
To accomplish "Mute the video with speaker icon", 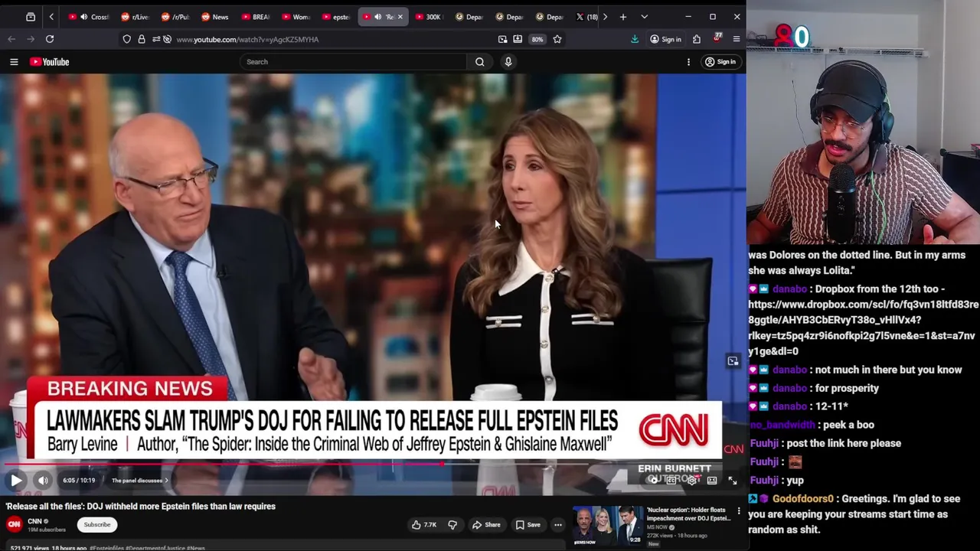I will coord(43,481).
